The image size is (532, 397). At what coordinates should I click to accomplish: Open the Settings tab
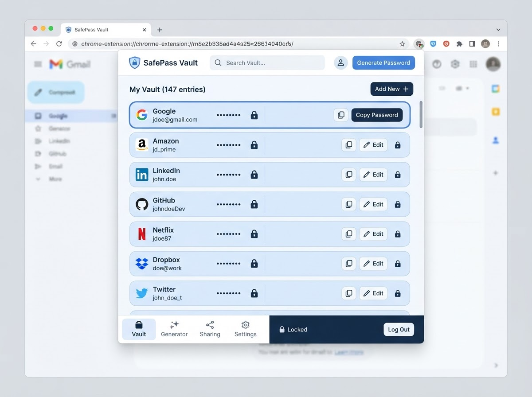tap(246, 329)
